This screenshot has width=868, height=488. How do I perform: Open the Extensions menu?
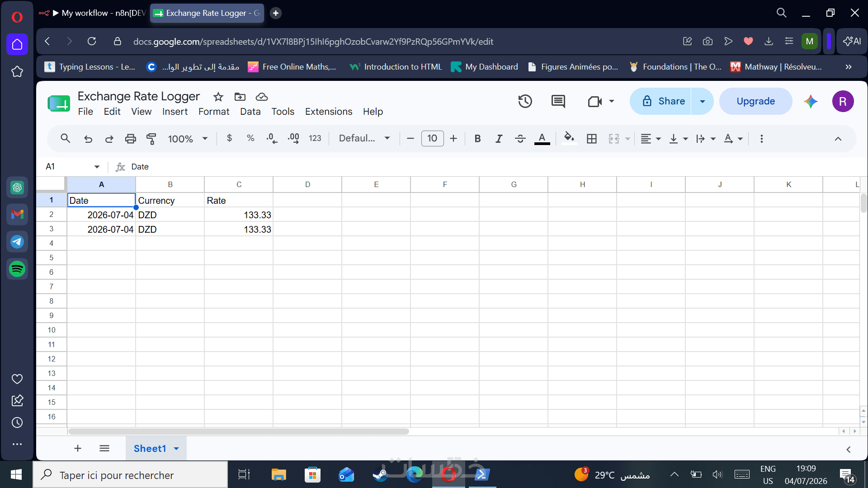[329, 112]
